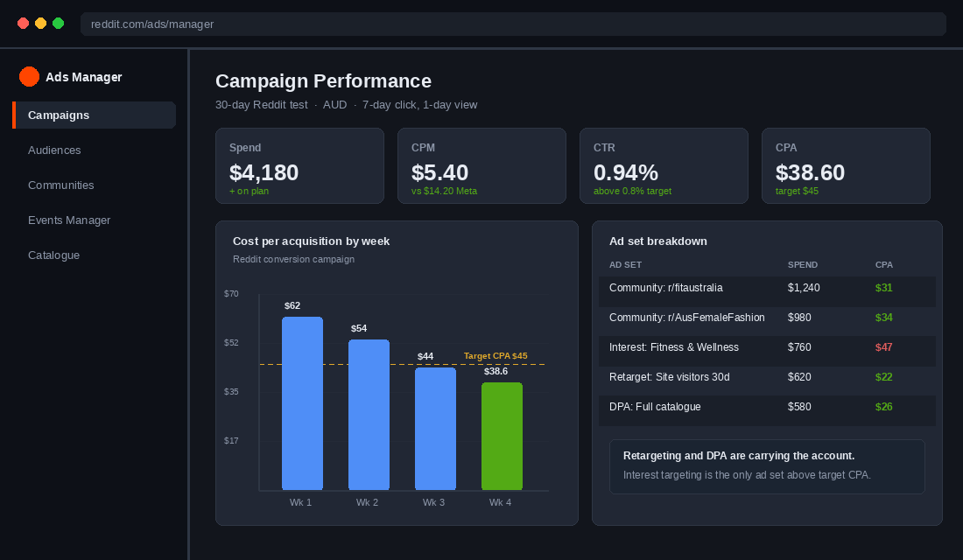This screenshot has height=560, width=963.
Task: Click the 'above 0.8% target' text
Action: [632, 191]
